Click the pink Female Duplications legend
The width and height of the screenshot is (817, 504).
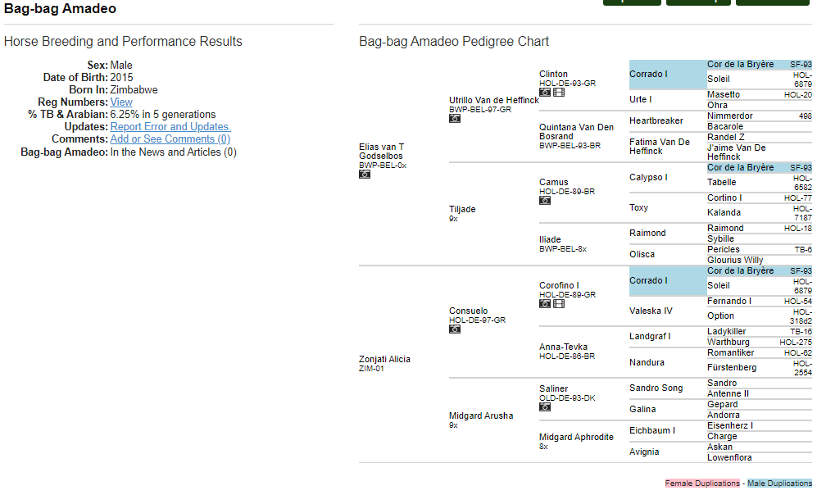point(701,484)
